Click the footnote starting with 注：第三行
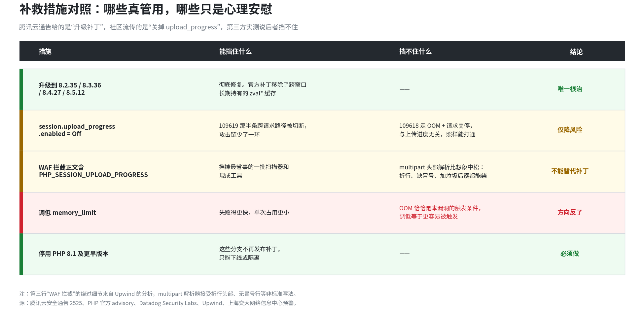This screenshot has height=312, width=644. click(159, 294)
